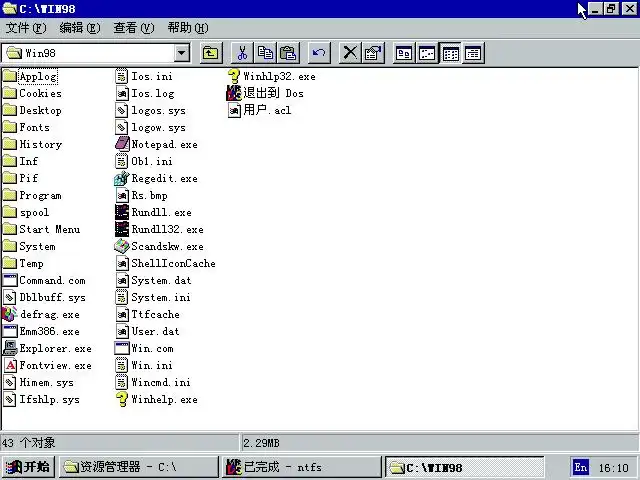640x480 pixels.
Task: Undo last action toolbar icon
Action: [x=319, y=53]
